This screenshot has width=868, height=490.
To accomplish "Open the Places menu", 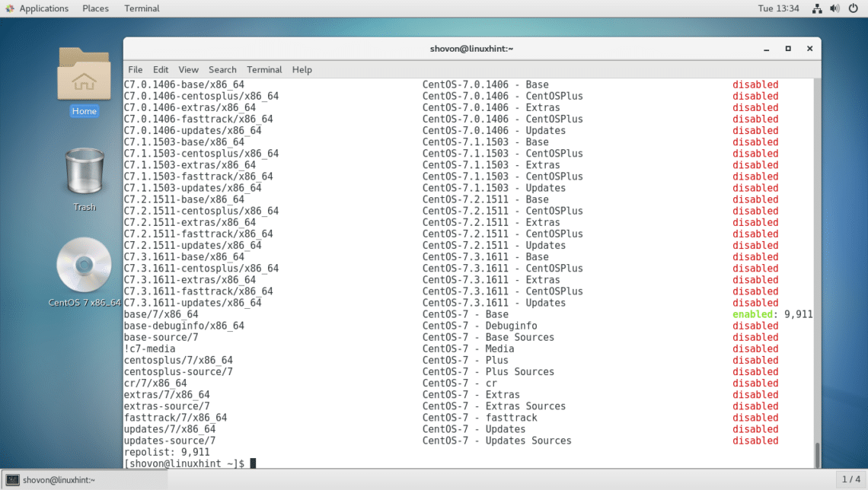I will (95, 8).
